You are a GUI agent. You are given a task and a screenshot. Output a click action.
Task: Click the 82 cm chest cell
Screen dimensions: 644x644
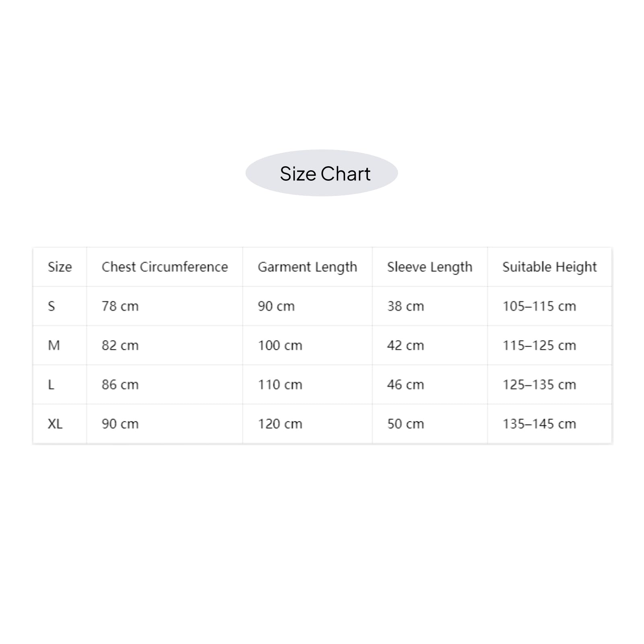(165, 345)
